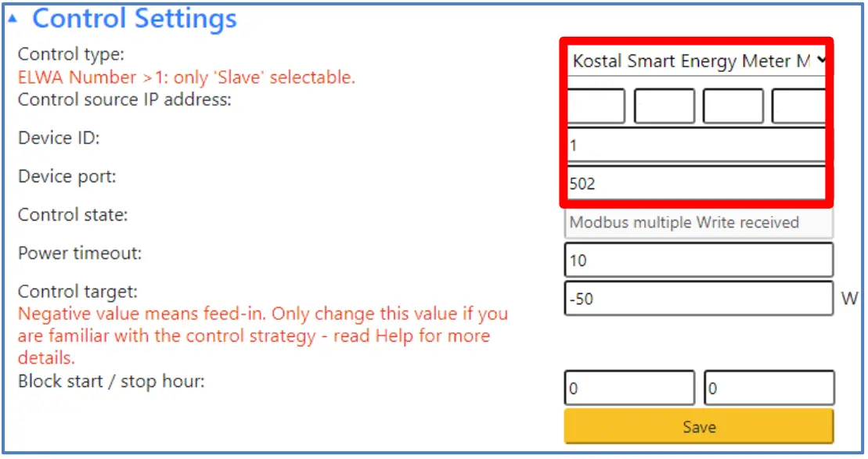Image resolution: width=868 pixels, height=459 pixels.
Task: Click the Control Settings heading text
Action: [135, 19]
